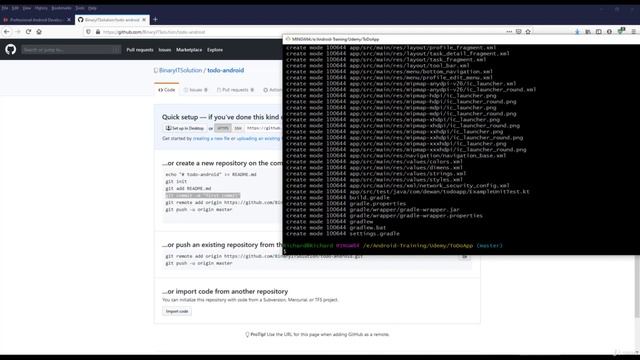Open the Firefox hamburger menu

click(633, 31)
